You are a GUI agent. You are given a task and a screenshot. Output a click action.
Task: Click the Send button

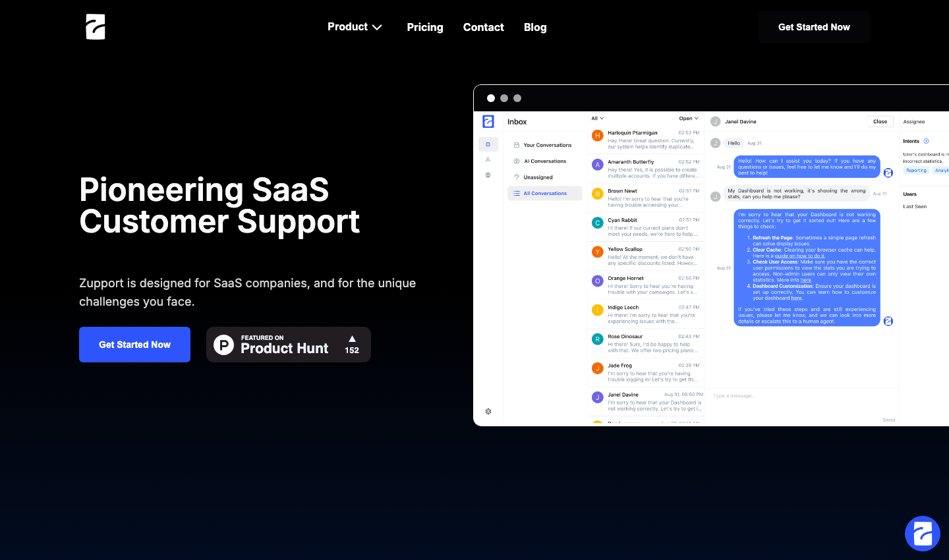point(888,420)
